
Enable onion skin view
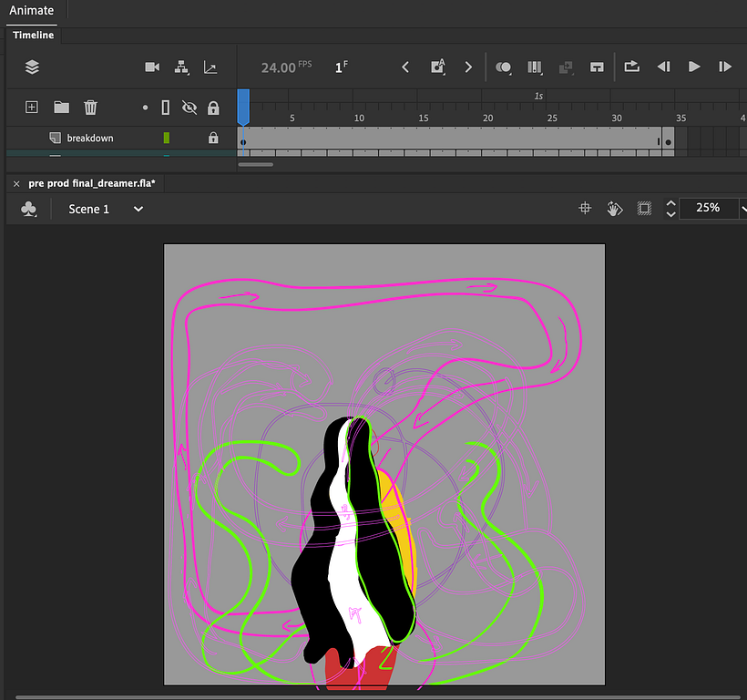pos(503,67)
